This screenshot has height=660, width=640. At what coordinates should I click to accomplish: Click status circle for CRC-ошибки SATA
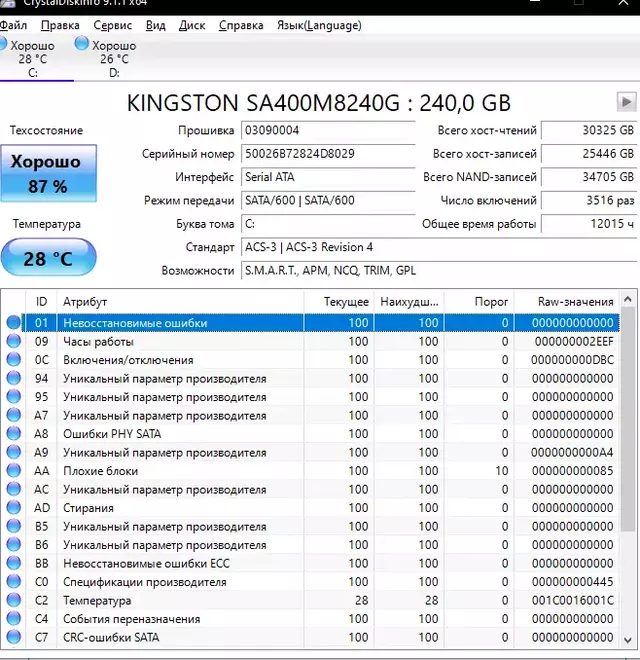(13, 637)
